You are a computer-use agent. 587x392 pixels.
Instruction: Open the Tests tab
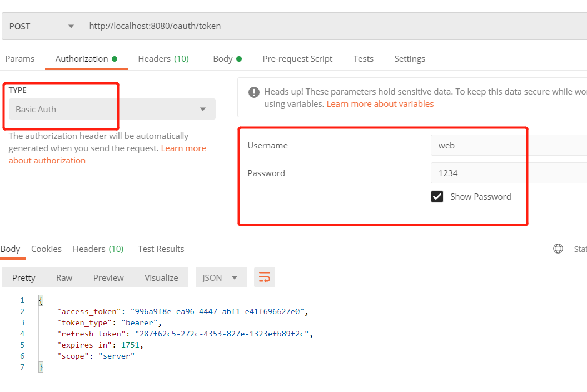coord(363,59)
